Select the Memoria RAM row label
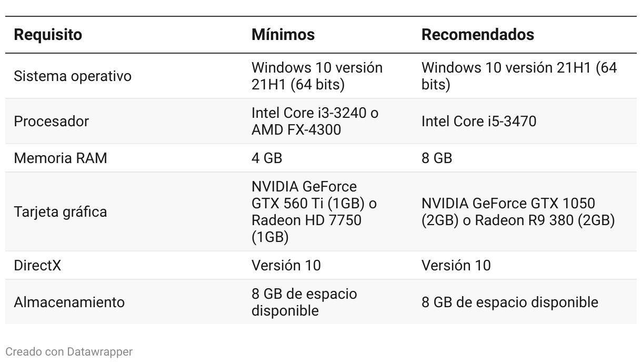 click(61, 158)
